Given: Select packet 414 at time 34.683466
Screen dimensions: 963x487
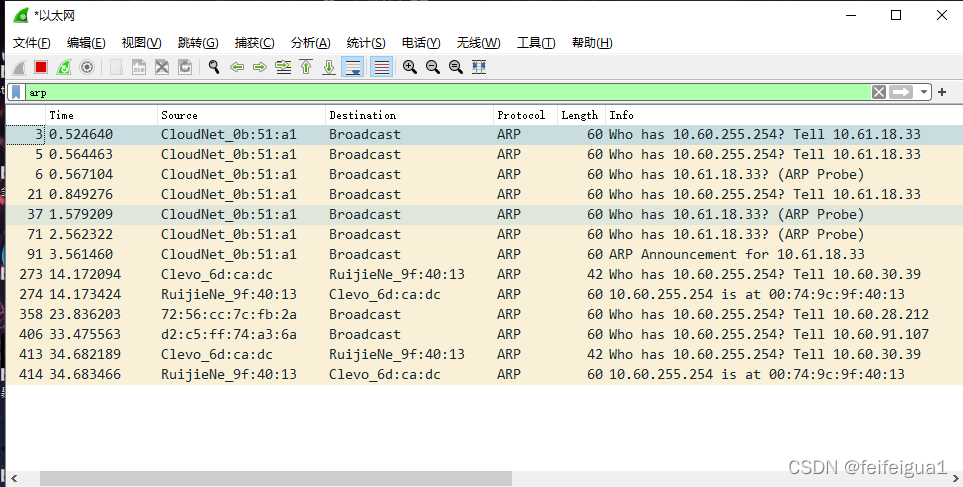Looking at the screenshot, I should point(485,374).
